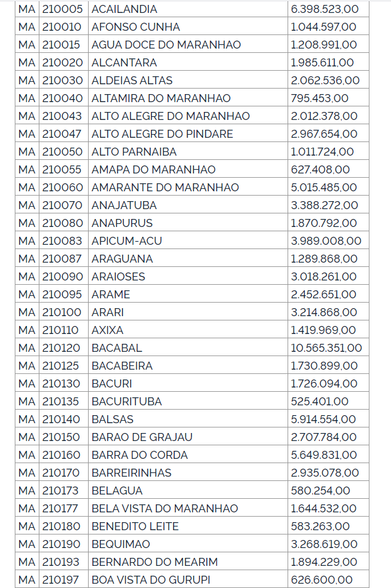Select the amount 10.565.351,00
Image resolution: width=391 pixels, height=588 pixels.
[x=326, y=348]
